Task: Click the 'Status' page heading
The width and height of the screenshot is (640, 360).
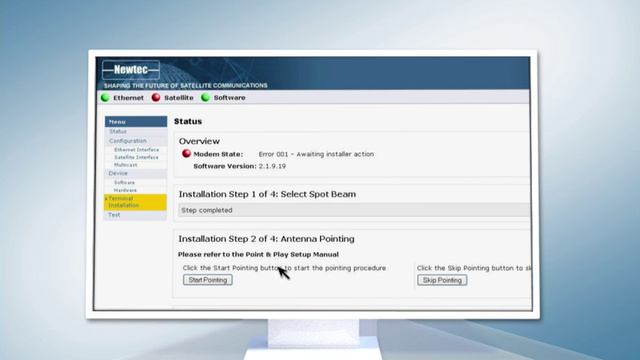Action: click(188, 121)
